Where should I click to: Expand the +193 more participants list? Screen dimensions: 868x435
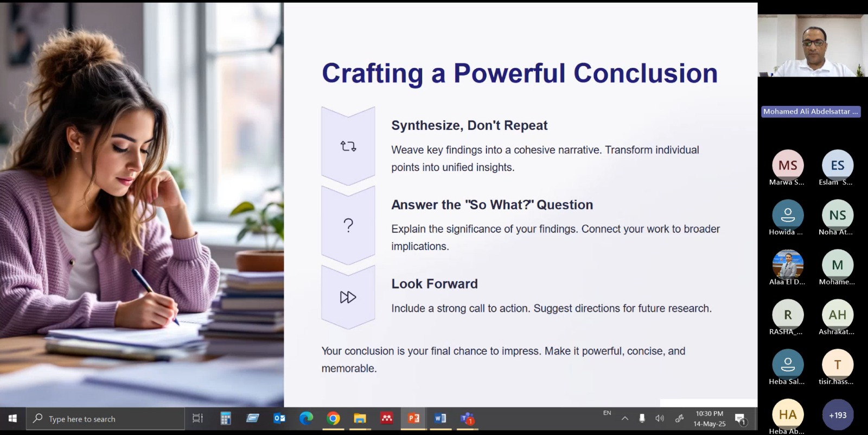[837, 415]
